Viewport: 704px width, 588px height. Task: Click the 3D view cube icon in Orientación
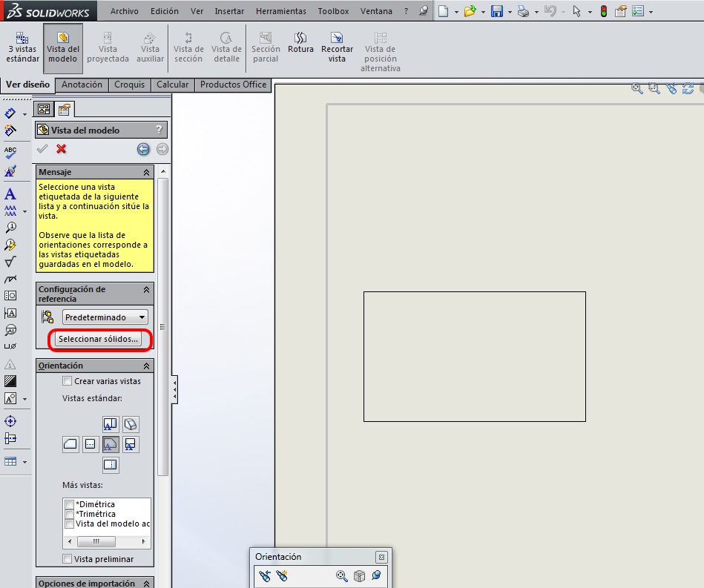(359, 576)
